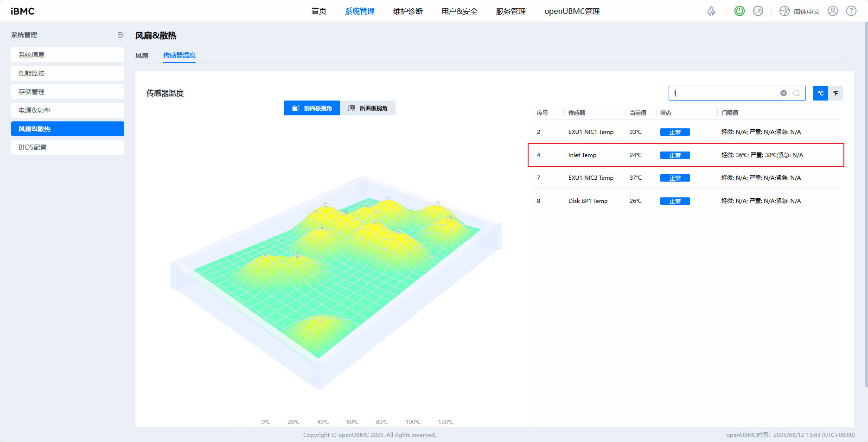Open the 用户&安全 top menu
868x442 pixels.
(x=459, y=11)
